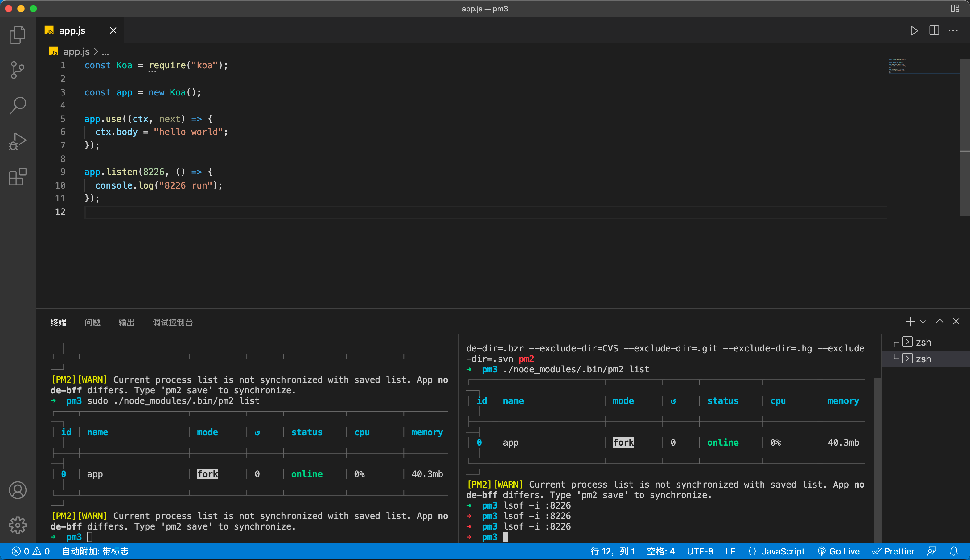Open the UTF-8 encoding selector
The width and height of the screenshot is (970, 560).
pyautogui.click(x=700, y=551)
